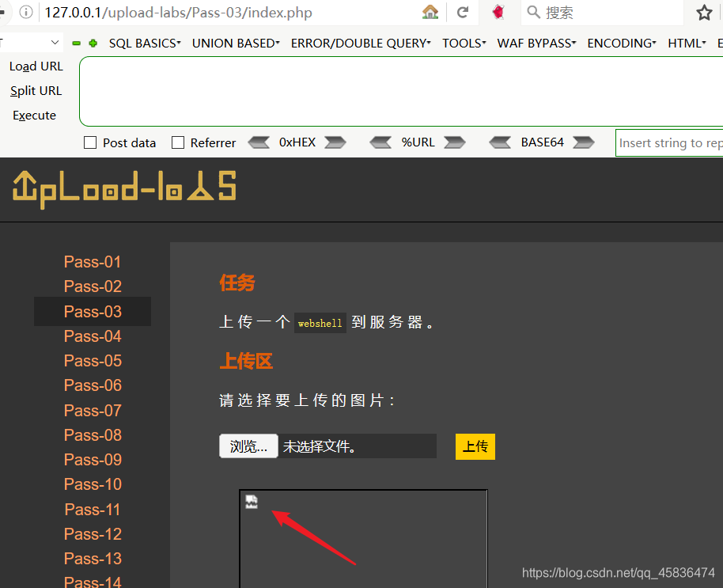The image size is (723, 588).
Task: Open Pass-08 in sidebar
Action: [93, 435]
